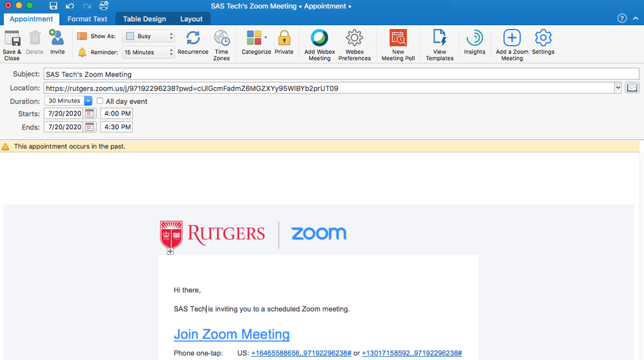Click the print icon in title bar
The height and width of the screenshot is (360, 644).
click(x=104, y=6)
